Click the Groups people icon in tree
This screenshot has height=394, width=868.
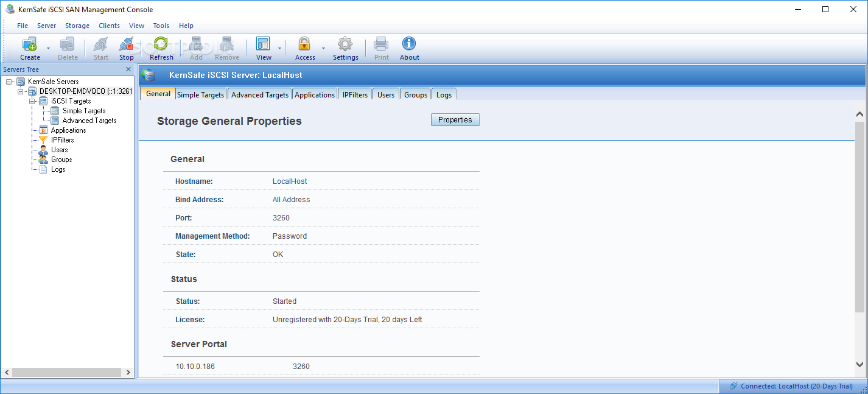[43, 160]
